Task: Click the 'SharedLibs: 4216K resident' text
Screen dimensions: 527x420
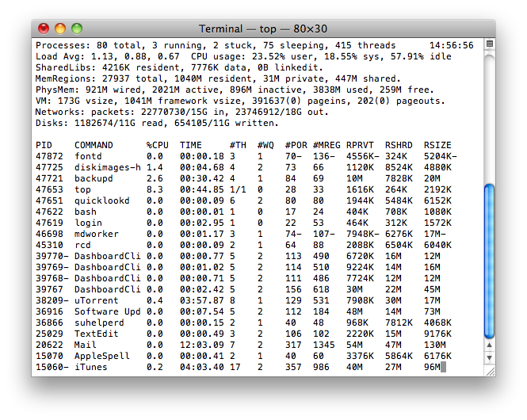Action: coord(108,67)
